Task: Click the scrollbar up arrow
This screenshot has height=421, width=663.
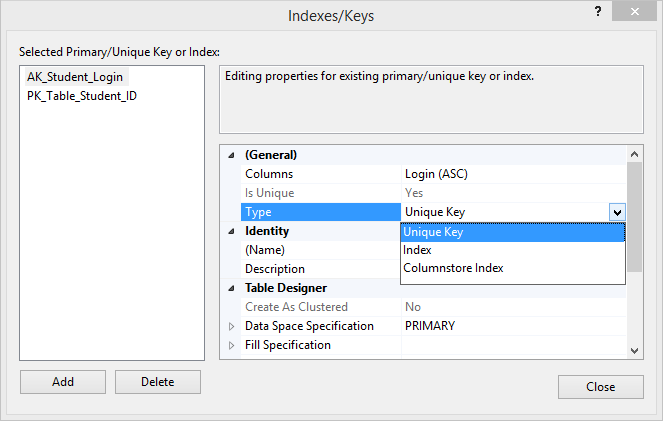Action: point(634,154)
